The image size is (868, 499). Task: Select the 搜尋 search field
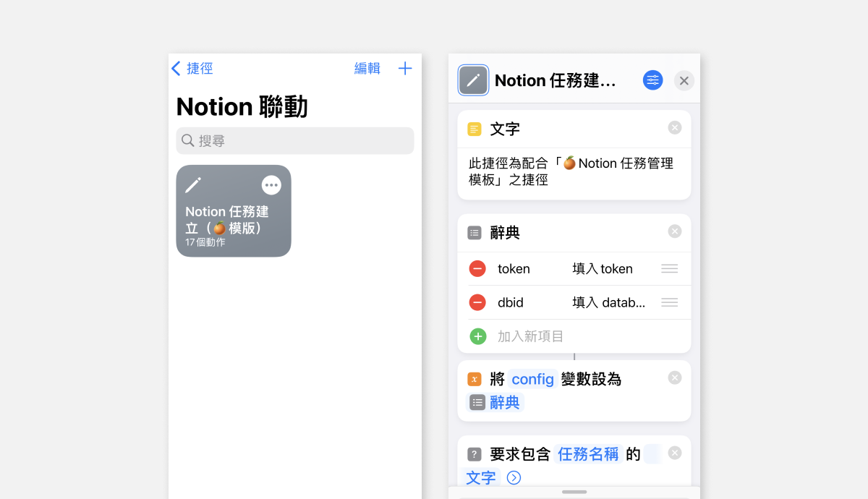point(295,141)
